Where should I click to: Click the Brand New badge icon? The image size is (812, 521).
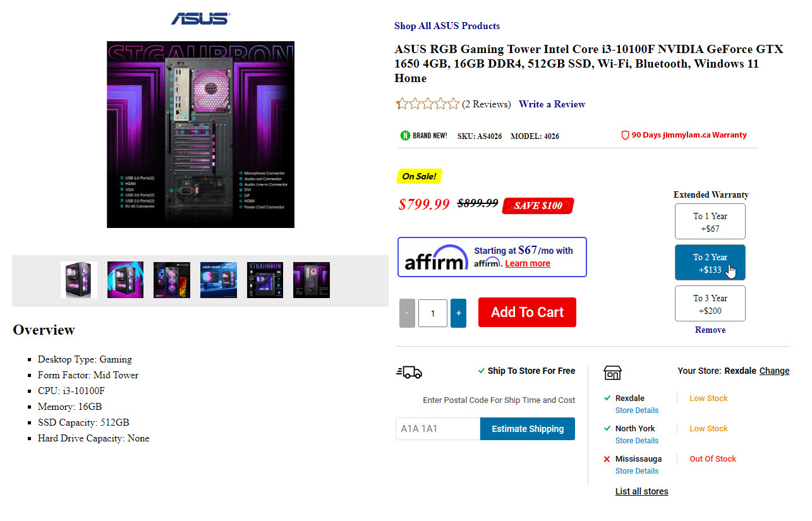405,135
